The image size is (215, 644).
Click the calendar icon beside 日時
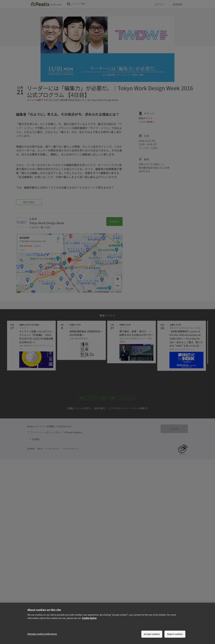pyautogui.click(x=140, y=136)
